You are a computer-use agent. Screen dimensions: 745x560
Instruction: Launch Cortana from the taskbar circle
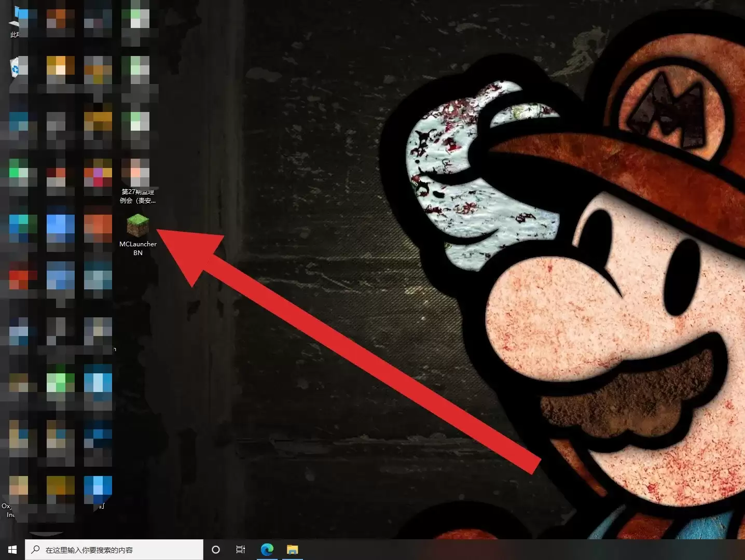216,550
